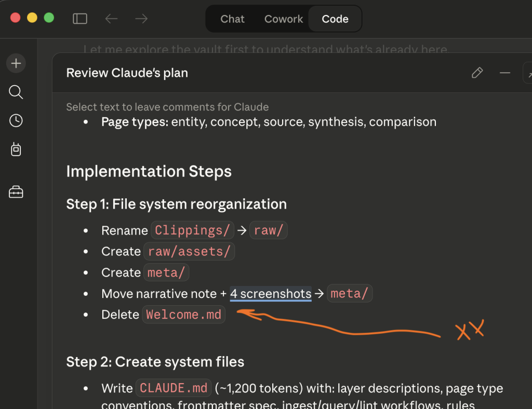Viewport: 532px width, 409px height.
Task: Switch to the Chat tab
Action: pyautogui.click(x=232, y=19)
